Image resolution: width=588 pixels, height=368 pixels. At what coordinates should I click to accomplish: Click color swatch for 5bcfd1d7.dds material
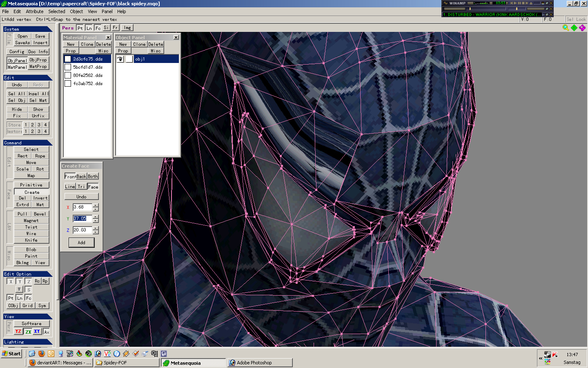(68, 67)
